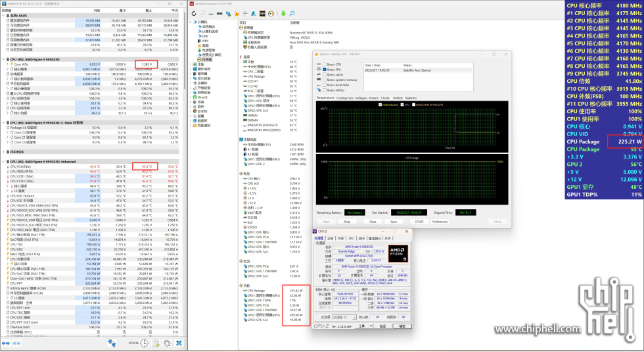
Task: Click Save button in stability test
Action: [394, 222]
